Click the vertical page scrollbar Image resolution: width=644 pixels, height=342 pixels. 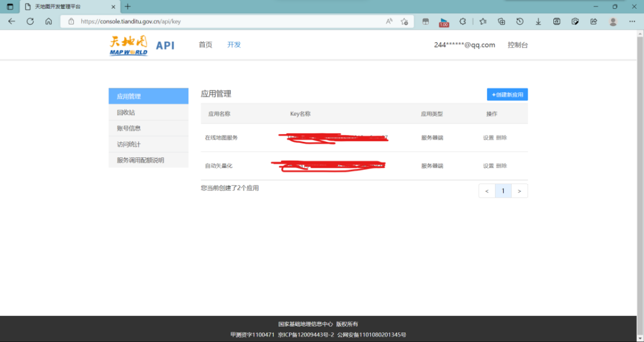tap(640, 185)
